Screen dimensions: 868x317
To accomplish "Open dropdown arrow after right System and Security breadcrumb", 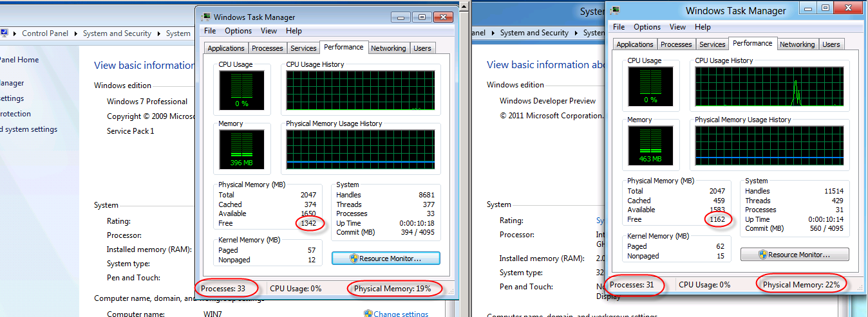I will [576, 33].
